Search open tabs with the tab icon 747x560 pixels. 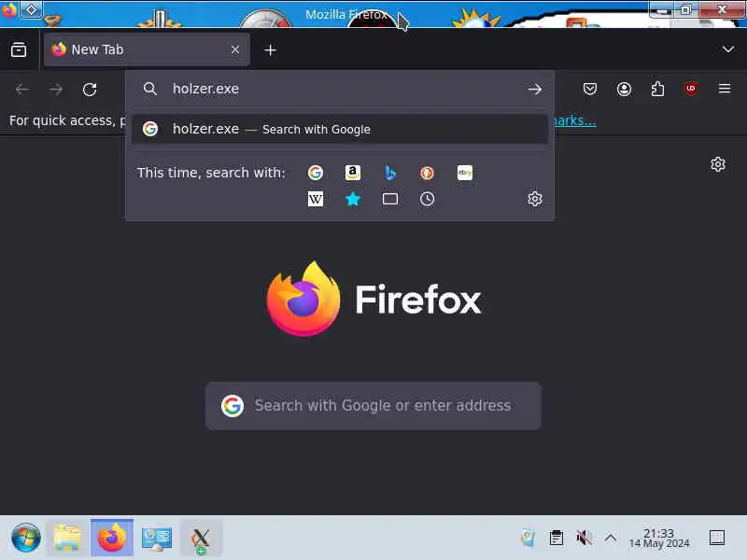click(x=390, y=199)
